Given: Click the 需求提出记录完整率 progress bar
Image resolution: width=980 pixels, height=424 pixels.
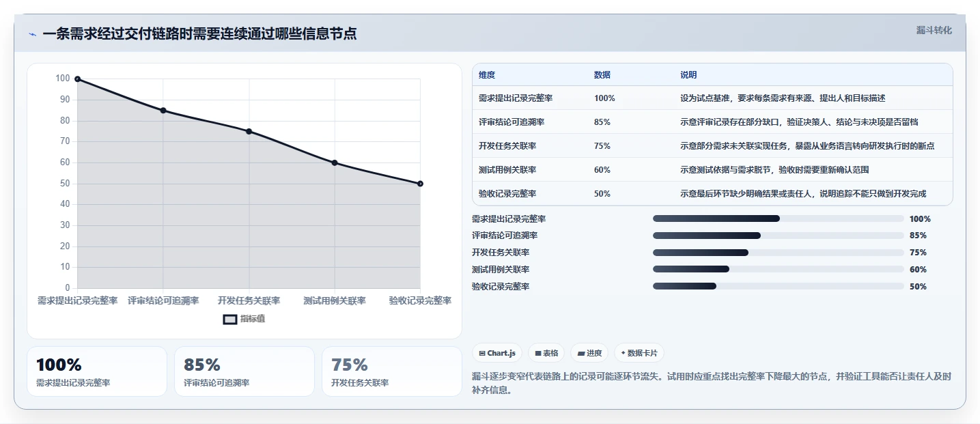Looking at the screenshot, I should 779,218.
